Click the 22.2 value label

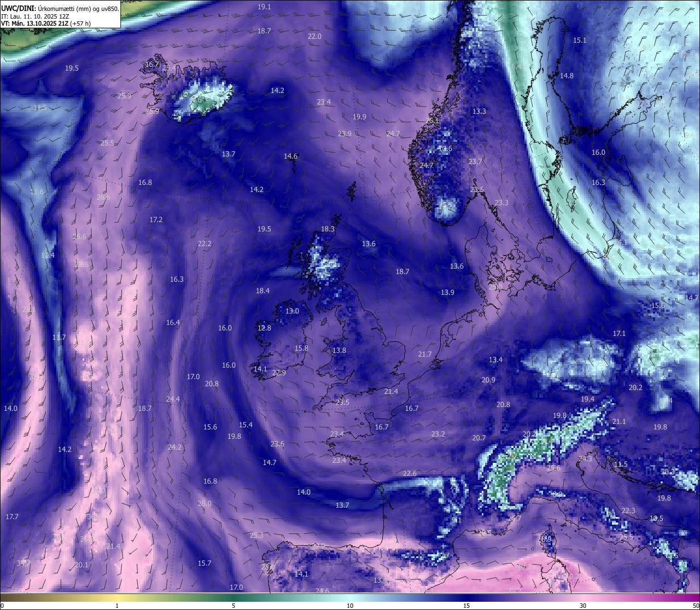click(205, 243)
